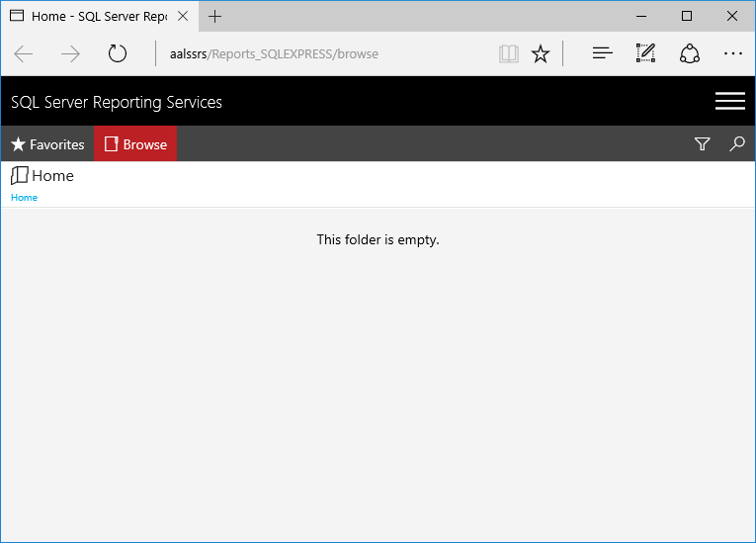Add page to favorites star
The width and height of the screenshot is (756, 543).
(541, 54)
